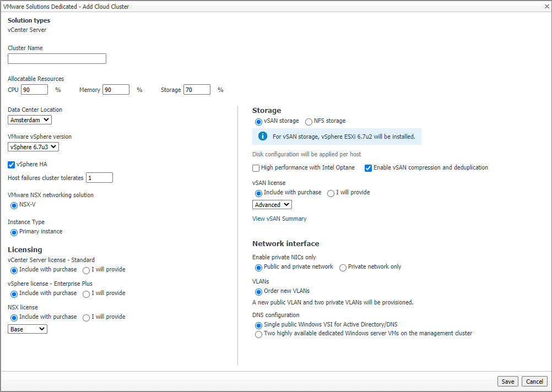The width and height of the screenshot is (552, 392).
Task: Expand the VMware vSphere version dropdown
Action: tap(33, 146)
